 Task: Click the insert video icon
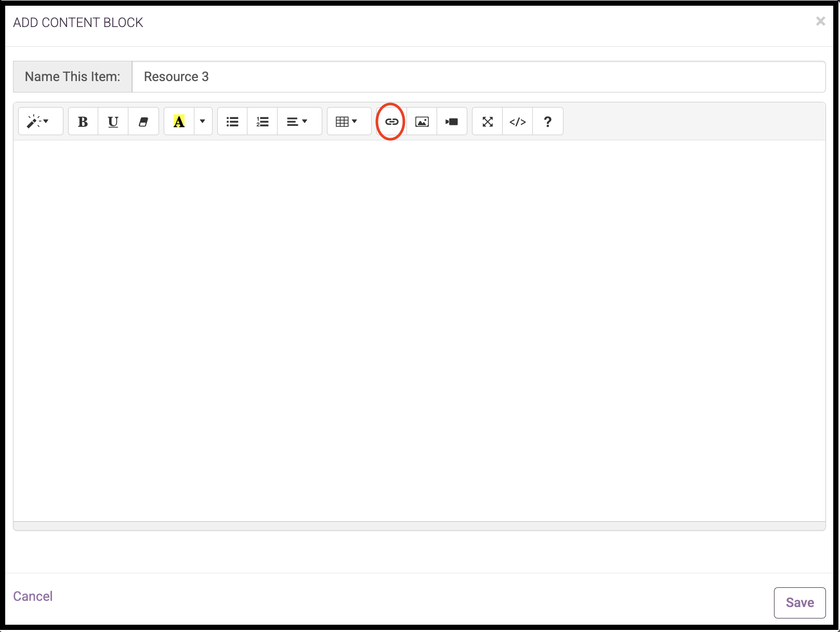pyautogui.click(x=452, y=122)
